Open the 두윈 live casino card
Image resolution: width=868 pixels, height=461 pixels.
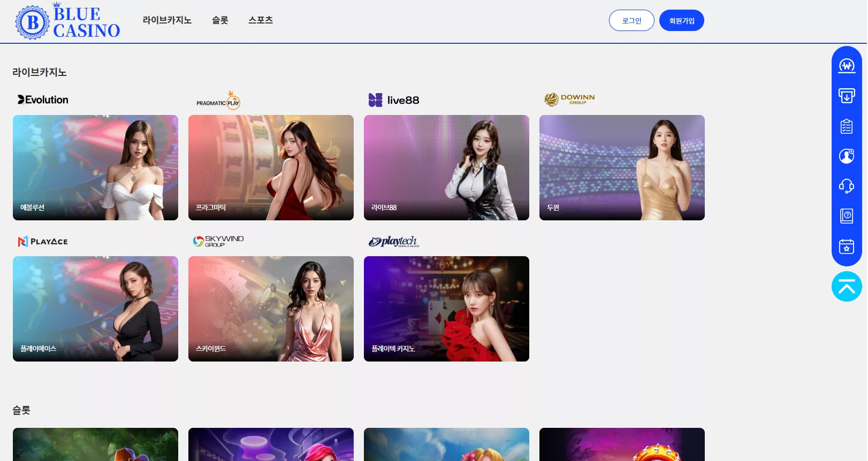point(622,167)
